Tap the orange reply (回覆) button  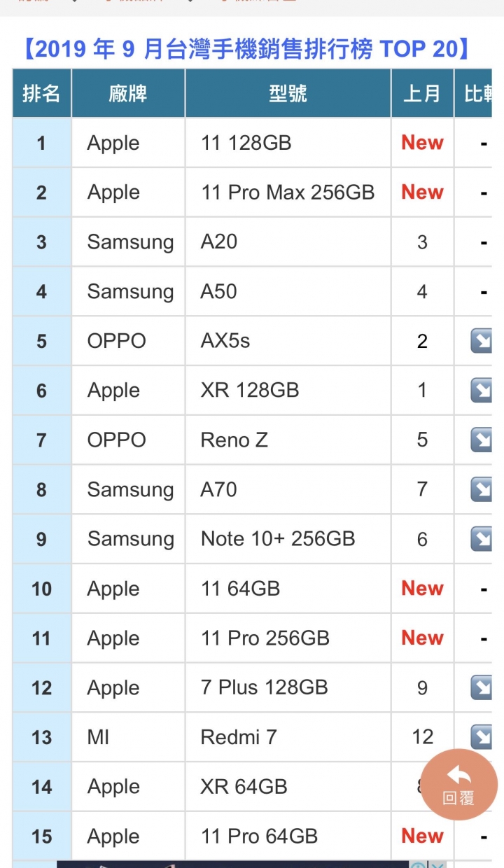pos(459,785)
